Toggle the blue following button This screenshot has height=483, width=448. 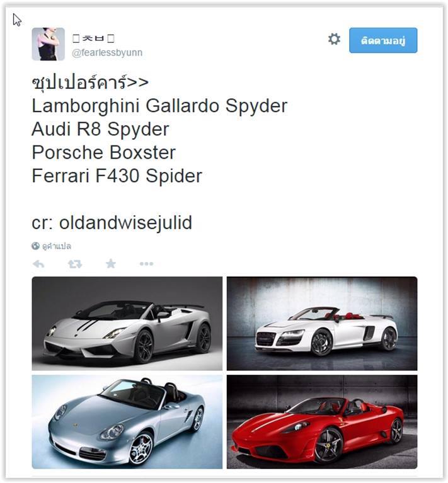pyautogui.click(x=383, y=40)
